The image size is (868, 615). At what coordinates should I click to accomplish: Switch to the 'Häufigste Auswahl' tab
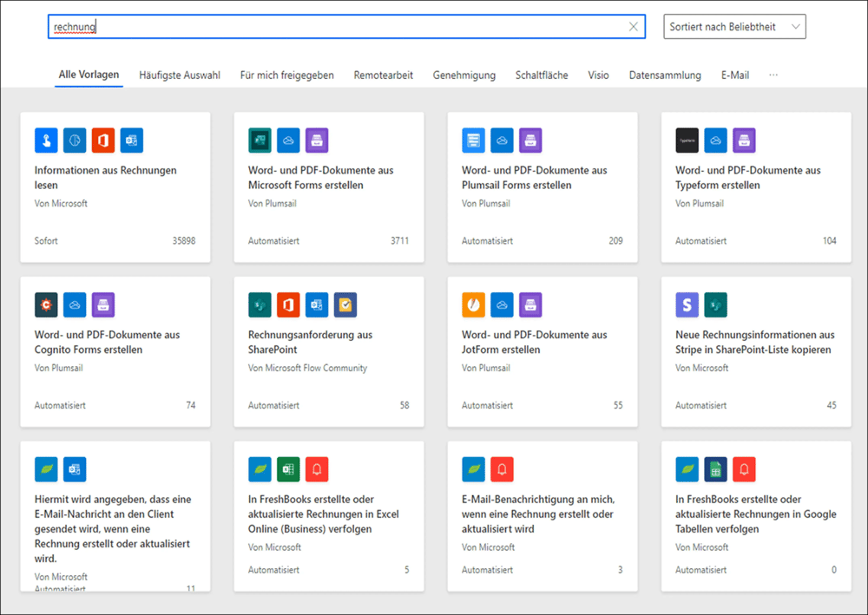point(180,75)
